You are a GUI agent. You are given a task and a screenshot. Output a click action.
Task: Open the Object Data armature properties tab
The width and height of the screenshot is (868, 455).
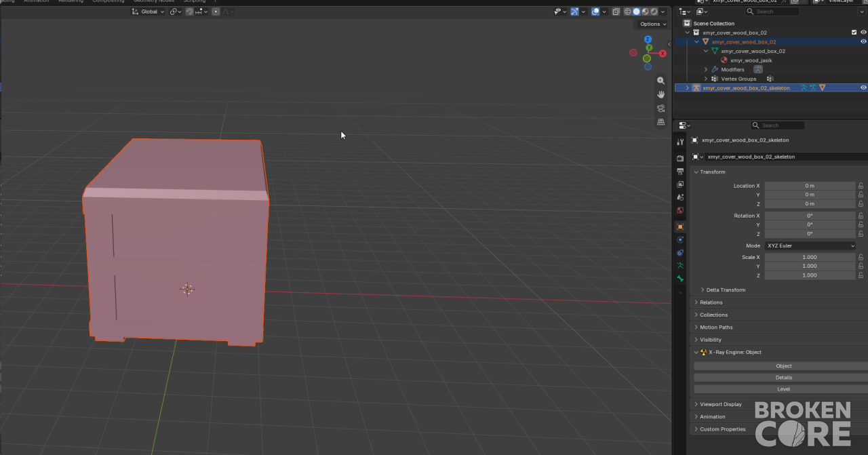tap(680, 266)
